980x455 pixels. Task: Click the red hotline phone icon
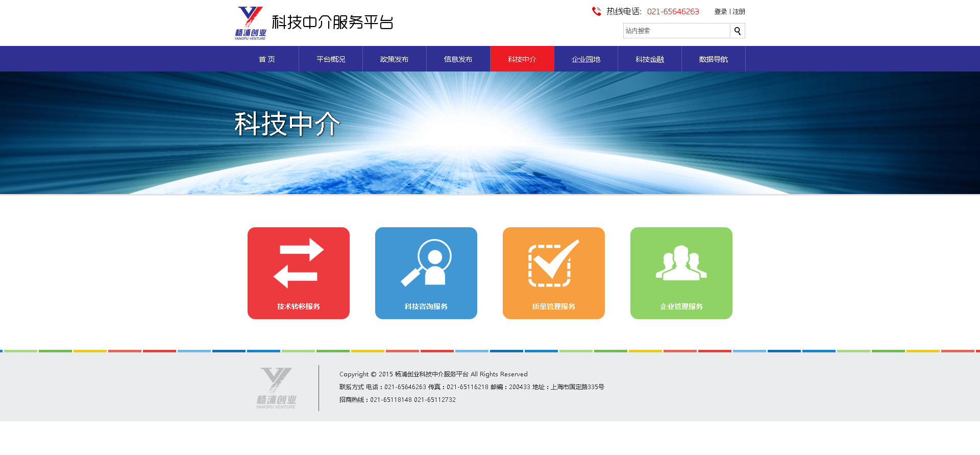596,11
